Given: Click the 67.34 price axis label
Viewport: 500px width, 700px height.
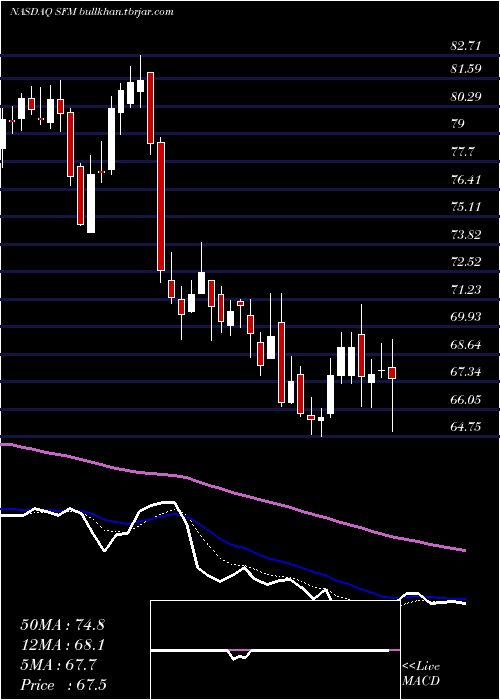Looking at the screenshot, I should tap(465, 372).
